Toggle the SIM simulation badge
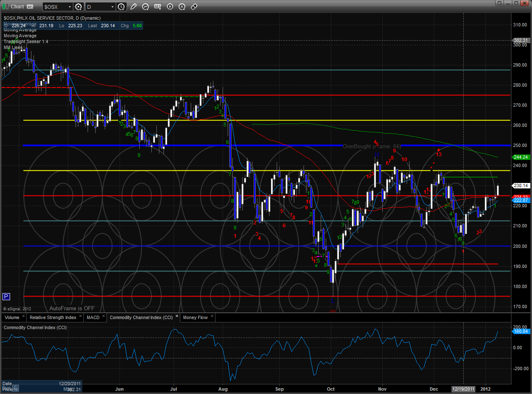The image size is (532, 394). [x=30, y=7]
